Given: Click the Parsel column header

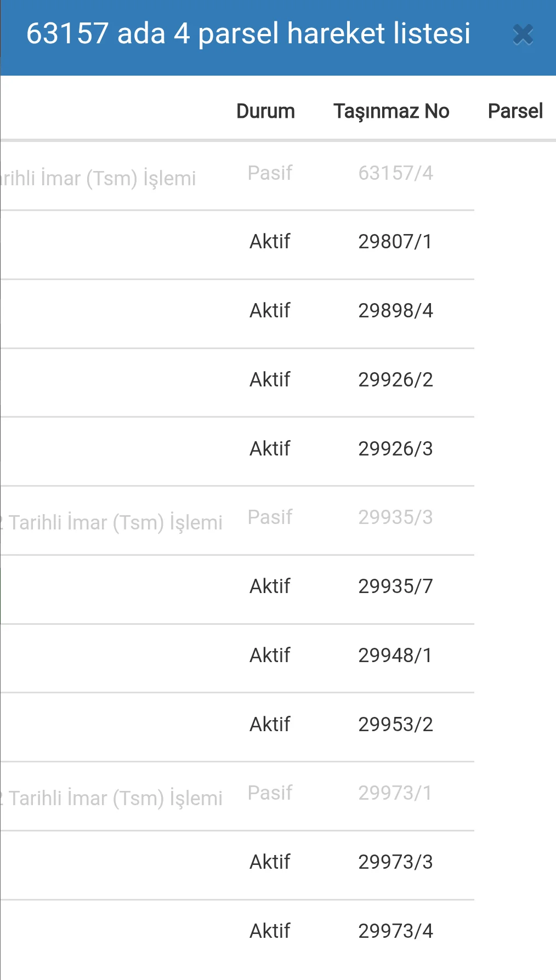Looking at the screenshot, I should [515, 111].
